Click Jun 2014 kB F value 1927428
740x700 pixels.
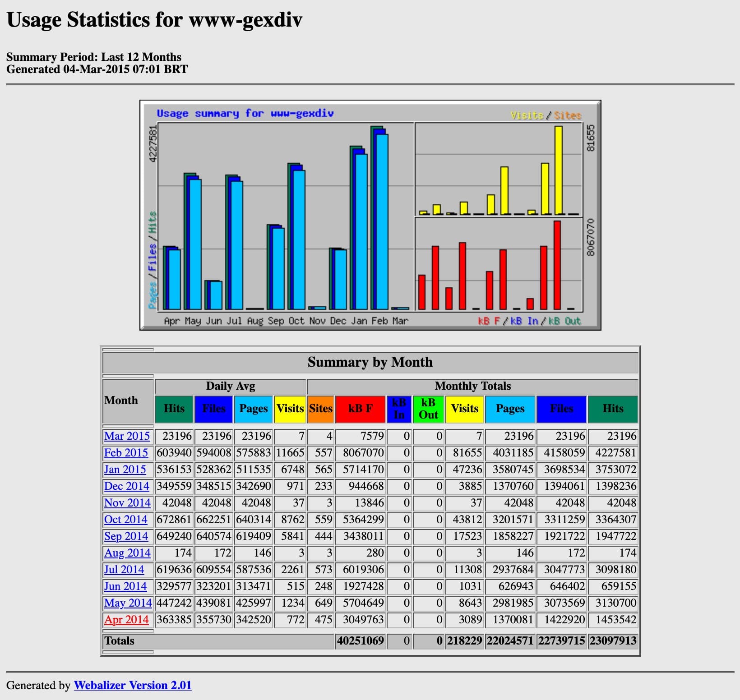pyautogui.click(x=363, y=586)
